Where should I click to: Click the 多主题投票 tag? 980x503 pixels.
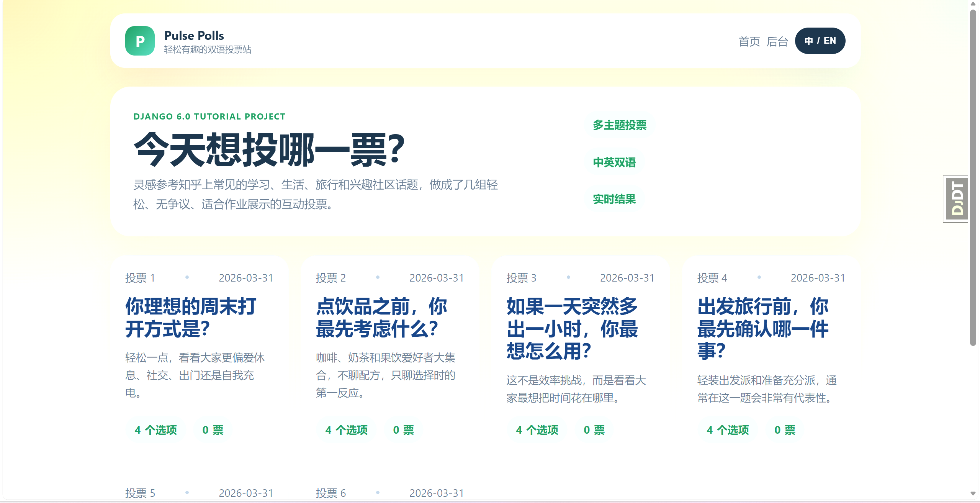point(620,125)
